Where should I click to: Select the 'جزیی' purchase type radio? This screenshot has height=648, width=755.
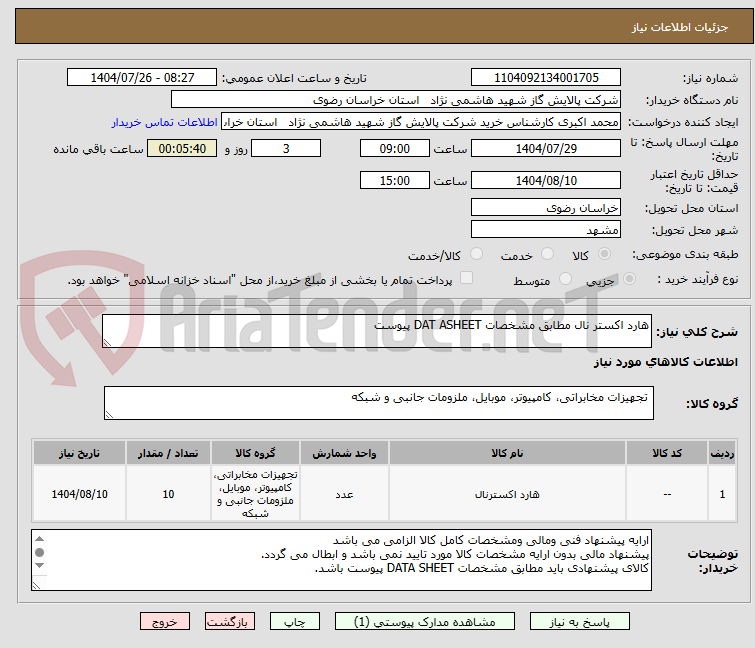click(x=629, y=279)
